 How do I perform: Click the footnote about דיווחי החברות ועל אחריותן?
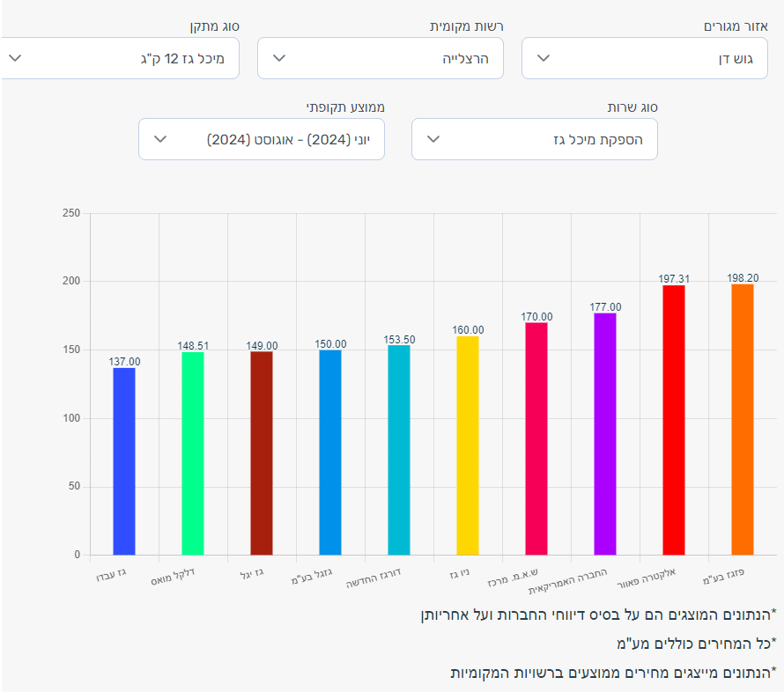[598, 615]
